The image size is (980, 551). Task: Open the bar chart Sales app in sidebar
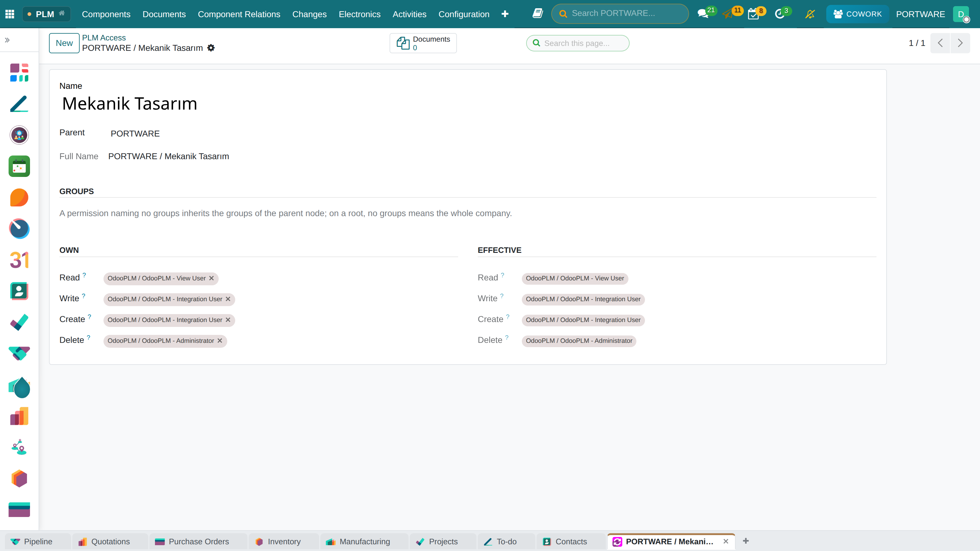tap(19, 416)
